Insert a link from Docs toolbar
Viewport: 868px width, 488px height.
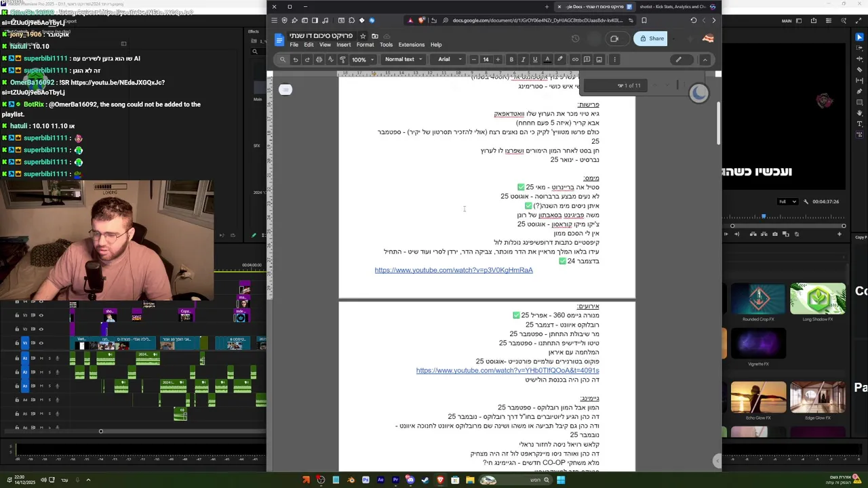coord(575,60)
